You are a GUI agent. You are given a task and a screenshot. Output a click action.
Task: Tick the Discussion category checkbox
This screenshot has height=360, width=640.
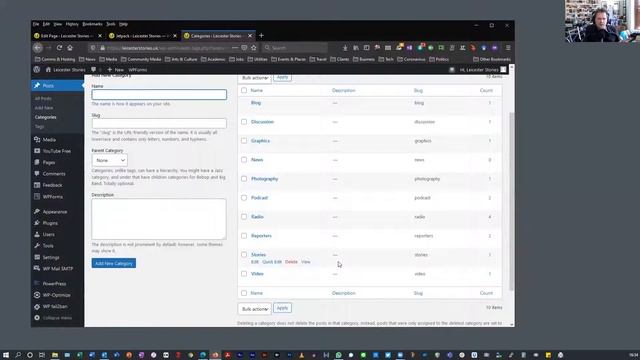[x=244, y=122]
